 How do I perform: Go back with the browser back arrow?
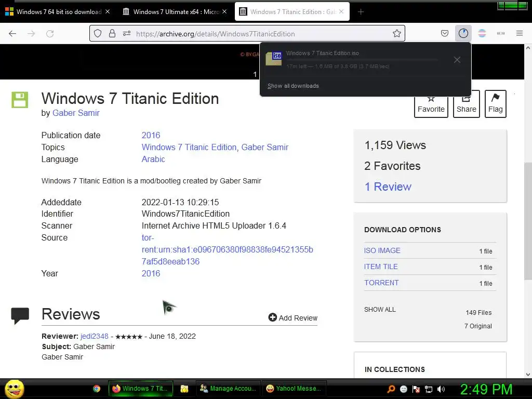(12, 34)
